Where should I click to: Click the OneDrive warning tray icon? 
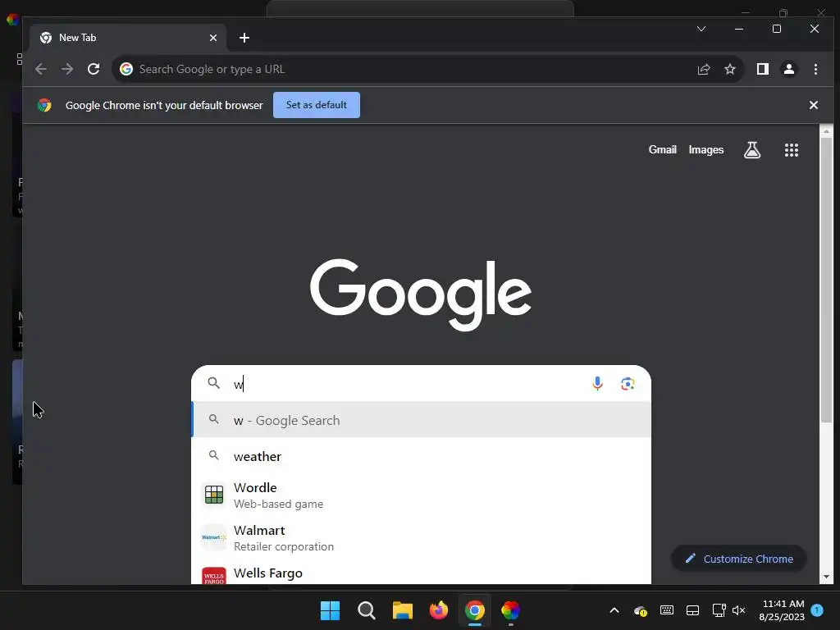[640, 610]
